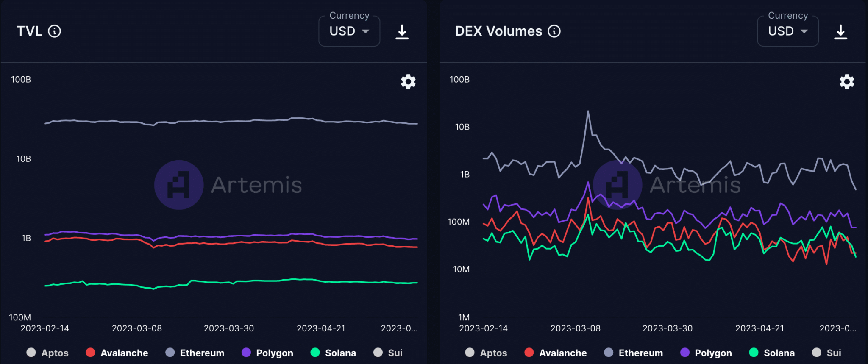868x364 pixels.
Task: Expand the TVL currency dropdown arrow
Action: [365, 31]
